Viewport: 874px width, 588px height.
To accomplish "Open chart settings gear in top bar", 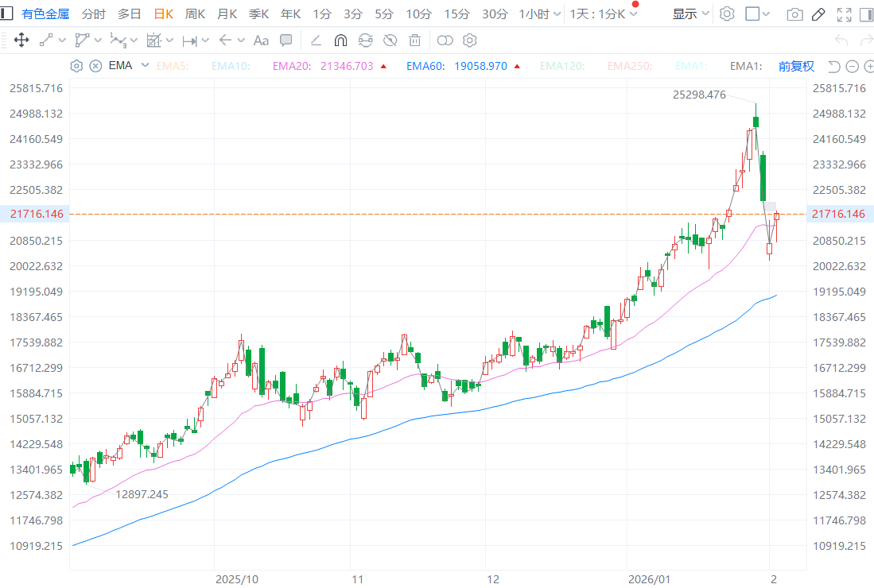I will point(727,14).
